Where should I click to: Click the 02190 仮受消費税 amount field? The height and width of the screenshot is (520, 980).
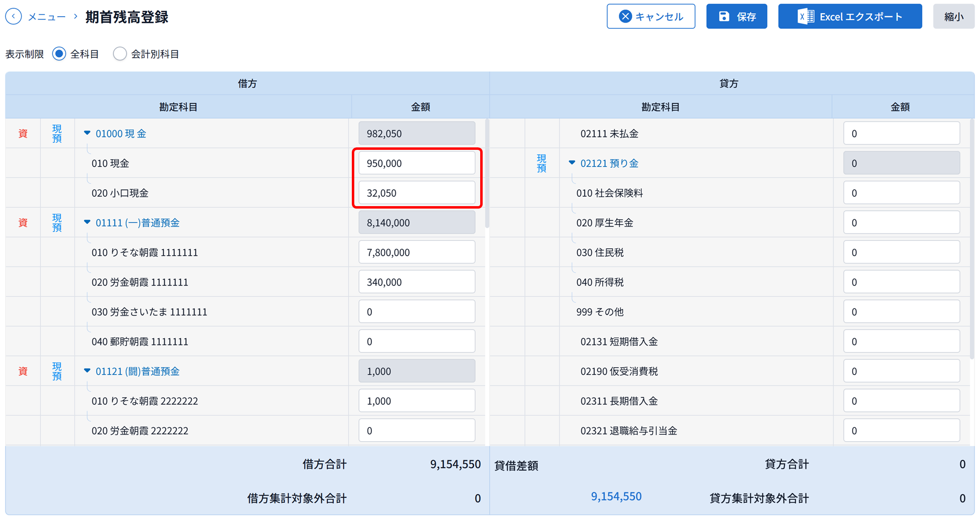tap(901, 371)
